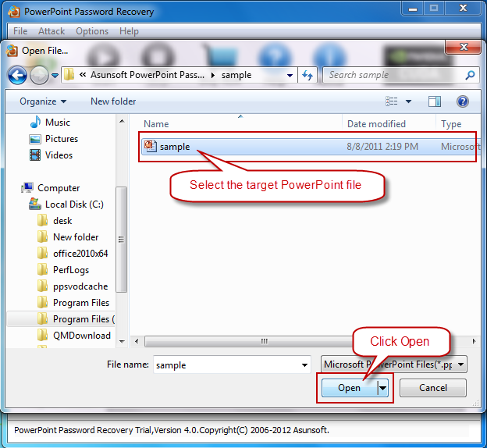Expand the File name dropdown arrow

pos(304,364)
